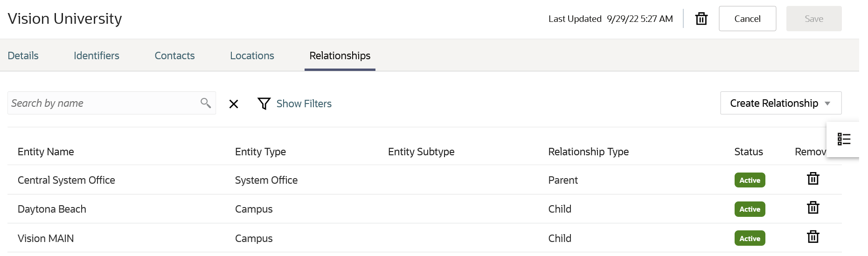868x256 pixels.
Task: Open the Identifiers tab
Action: 97,55
